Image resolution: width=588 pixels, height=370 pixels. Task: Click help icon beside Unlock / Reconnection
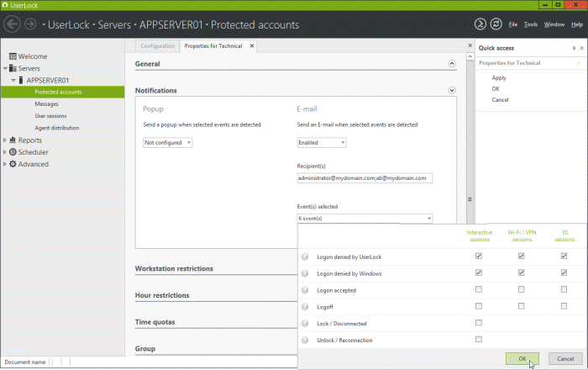(x=305, y=340)
